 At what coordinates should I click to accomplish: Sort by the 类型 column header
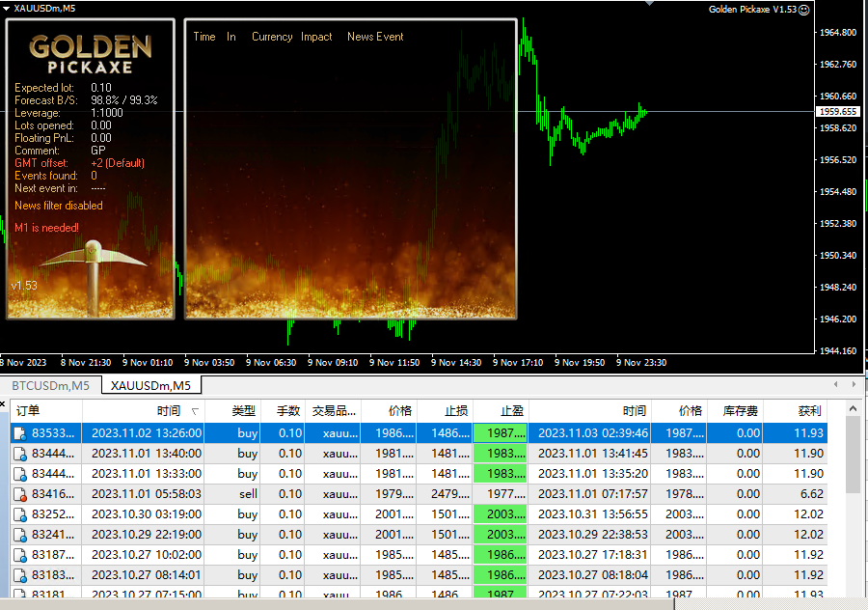tap(232, 410)
